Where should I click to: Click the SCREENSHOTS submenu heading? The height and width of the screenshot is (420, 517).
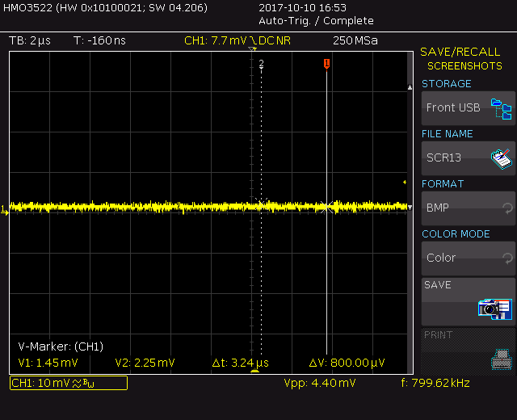point(464,66)
